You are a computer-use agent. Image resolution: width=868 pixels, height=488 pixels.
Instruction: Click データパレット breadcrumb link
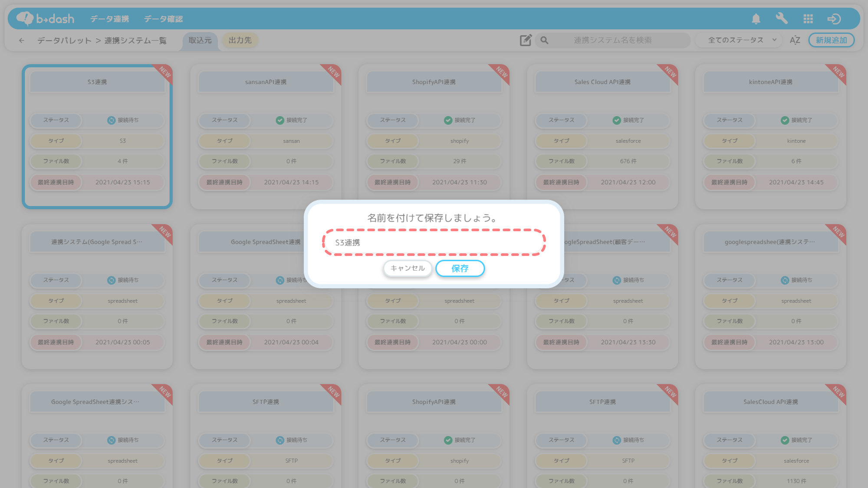click(64, 40)
